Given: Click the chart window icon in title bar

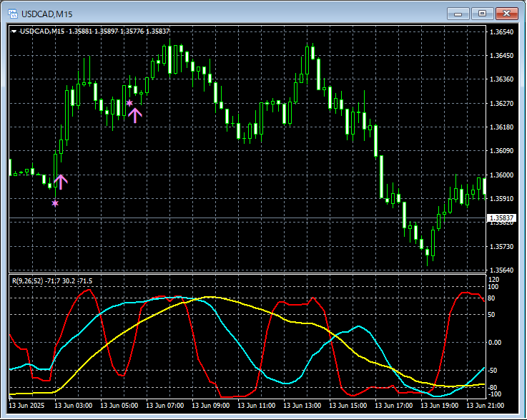Looking at the screenshot, I should point(12,14).
